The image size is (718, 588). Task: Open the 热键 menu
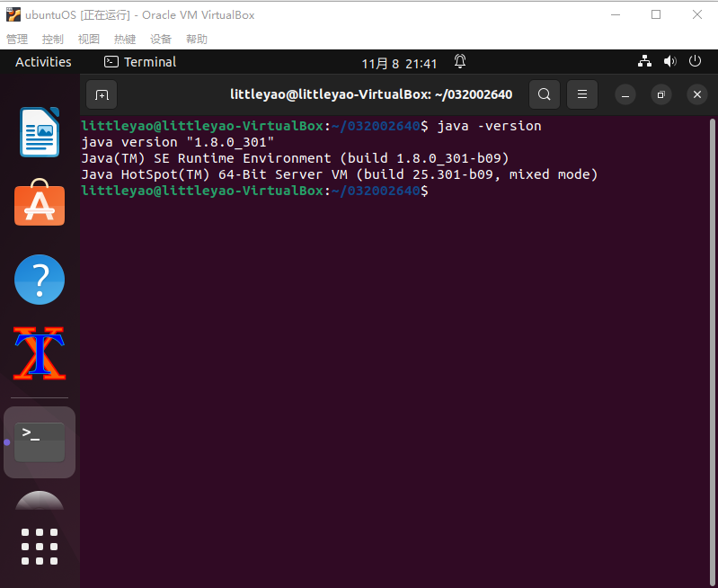(x=125, y=40)
